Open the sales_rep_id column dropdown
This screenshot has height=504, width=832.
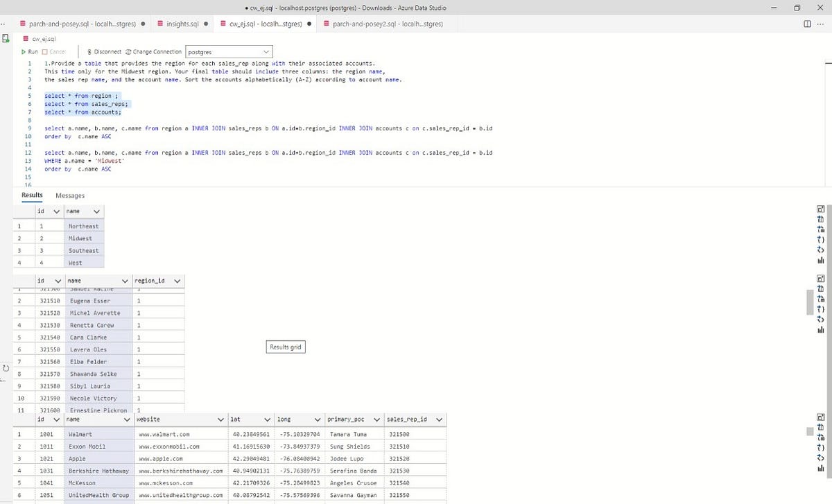click(438, 419)
